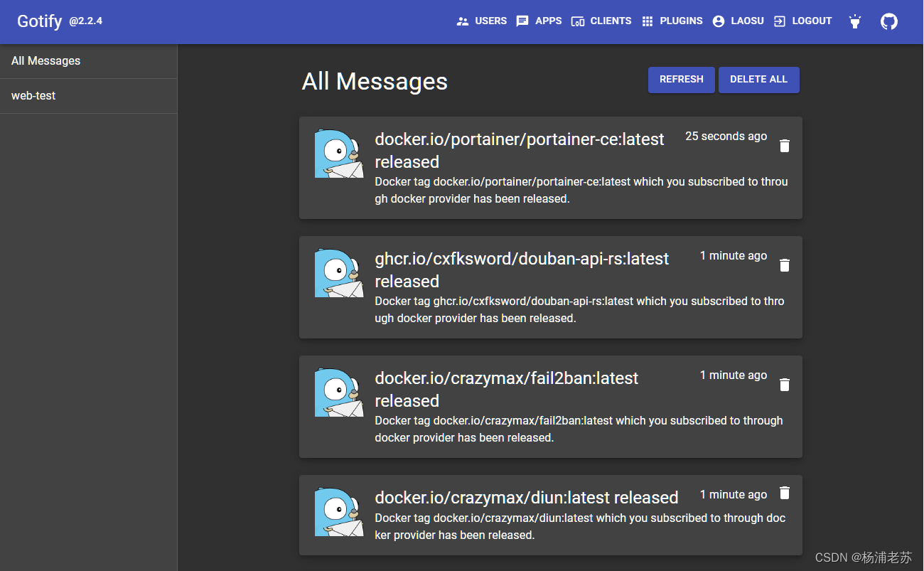This screenshot has width=924, height=571.
Task: Click the fail2ban:latest released title
Action: 507,389
